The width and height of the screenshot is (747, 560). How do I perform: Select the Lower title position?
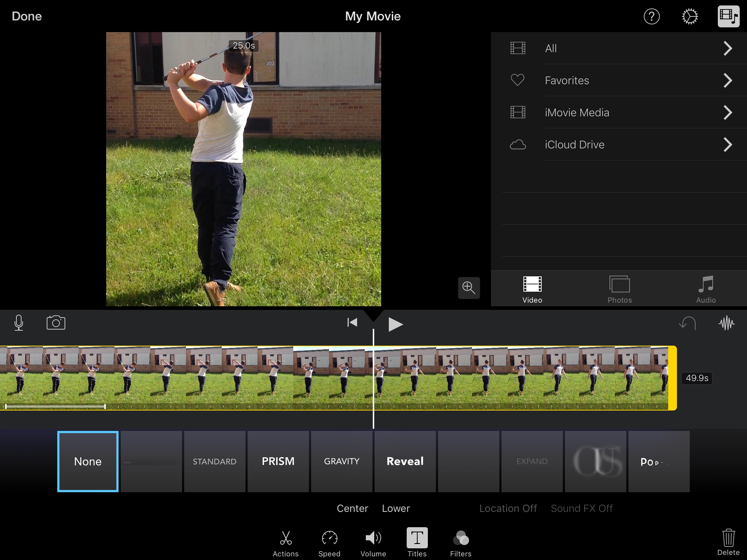click(396, 508)
